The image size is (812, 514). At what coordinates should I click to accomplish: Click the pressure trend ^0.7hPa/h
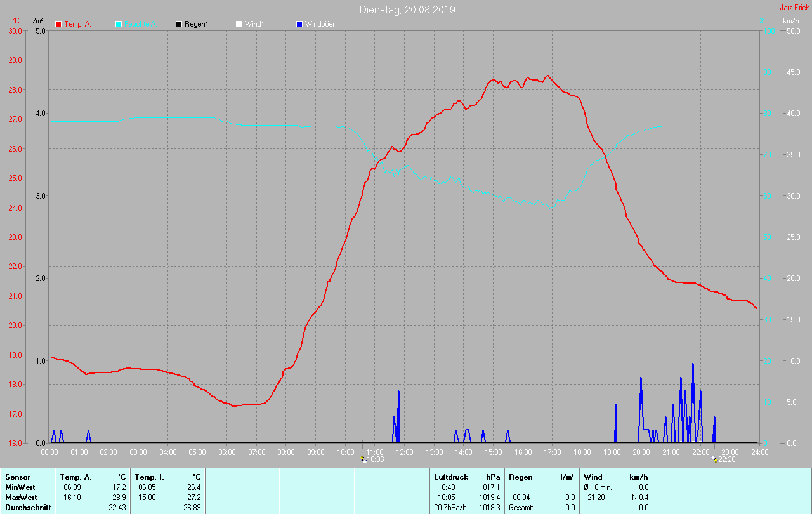click(x=452, y=508)
